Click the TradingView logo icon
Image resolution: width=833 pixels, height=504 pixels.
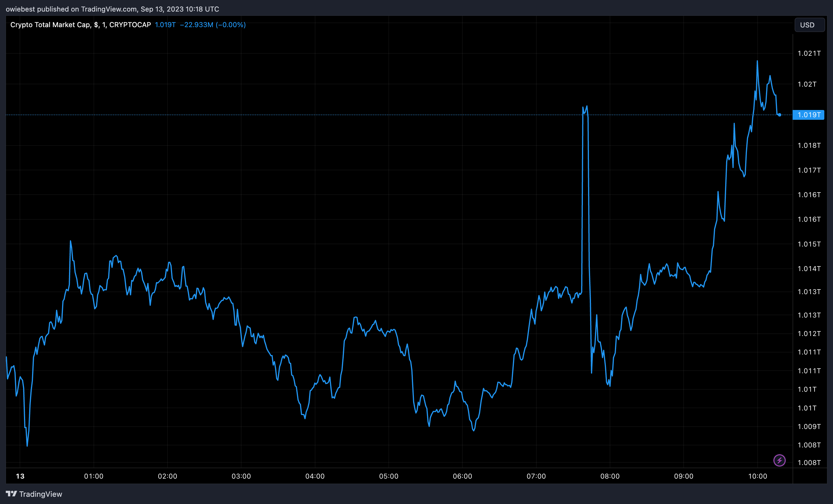coord(11,494)
